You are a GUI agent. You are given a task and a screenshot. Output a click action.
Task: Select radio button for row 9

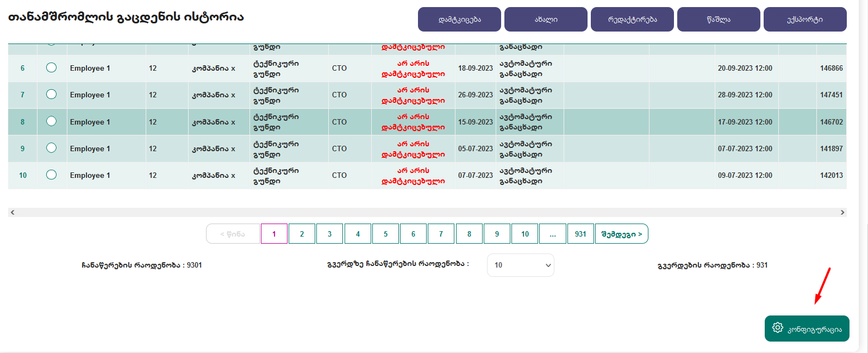tap(51, 148)
